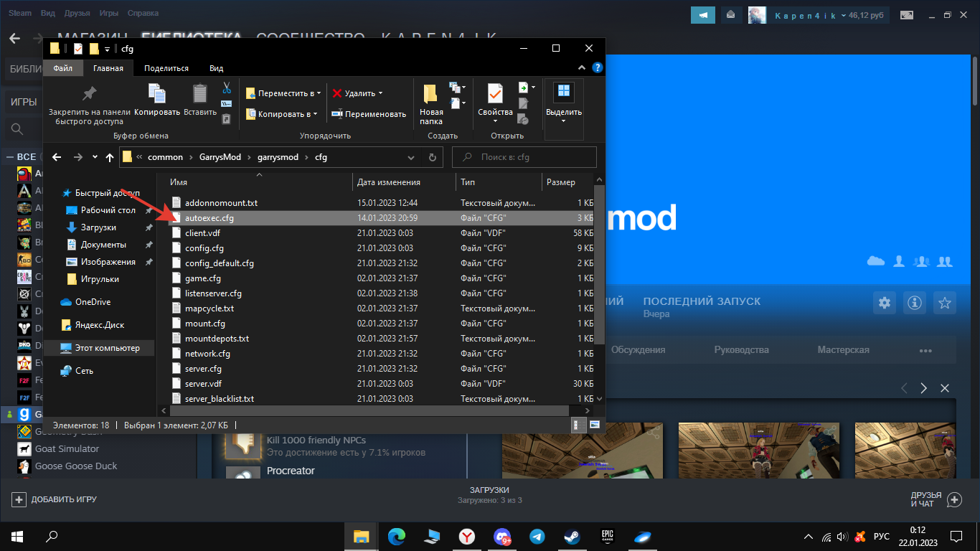This screenshot has height=551, width=980.
Task: Cut the selection with the scissors icon
Action: (x=226, y=88)
